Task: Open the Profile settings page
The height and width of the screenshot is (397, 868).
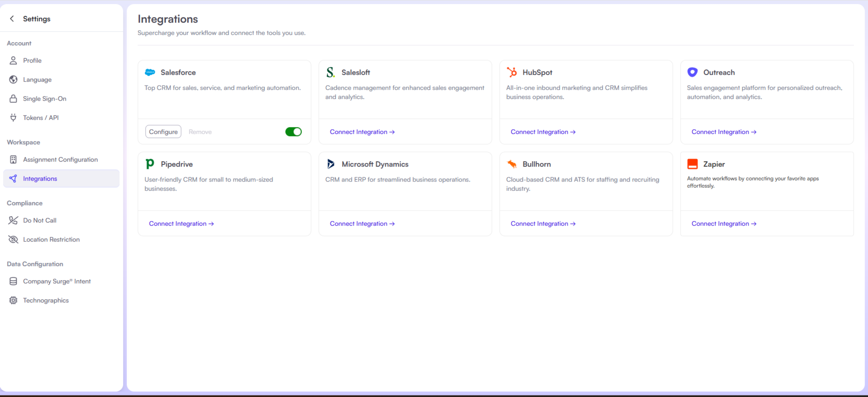Action: (x=32, y=61)
